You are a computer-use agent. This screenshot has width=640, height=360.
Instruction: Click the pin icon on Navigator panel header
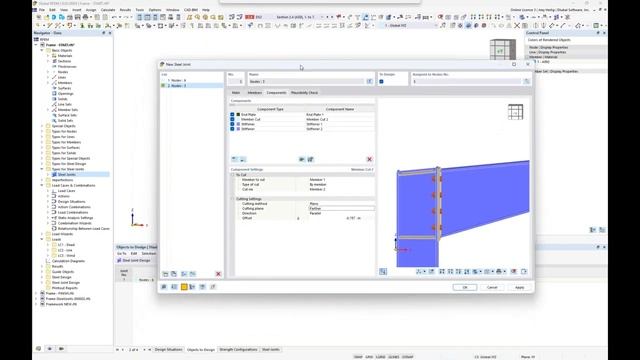pyautogui.click(x=104, y=33)
